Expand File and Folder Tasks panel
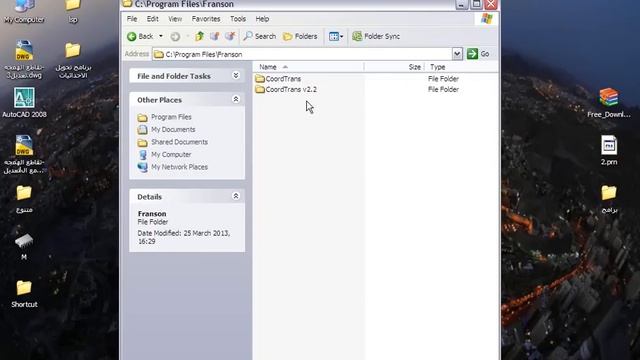The image size is (640, 360). (236, 76)
